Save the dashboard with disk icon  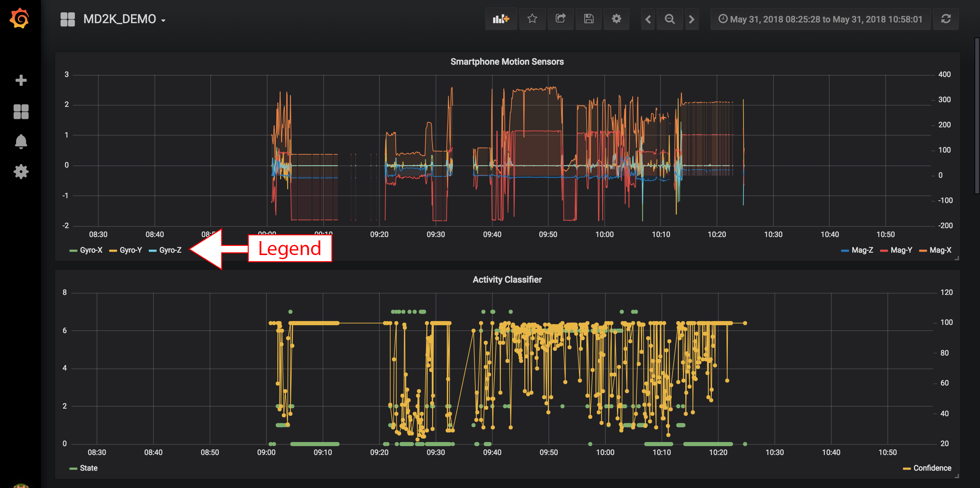[x=589, y=19]
